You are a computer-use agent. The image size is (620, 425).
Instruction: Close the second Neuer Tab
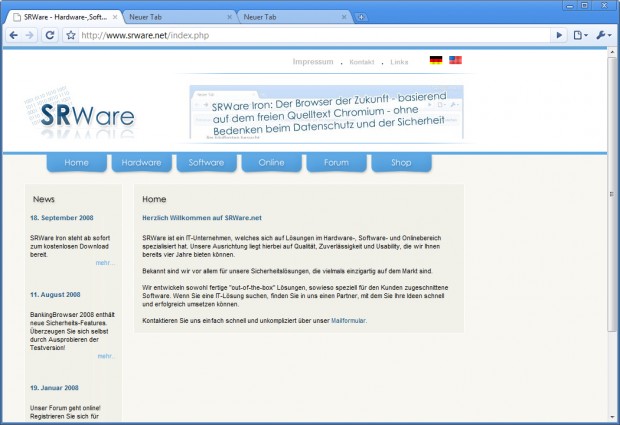[344, 17]
